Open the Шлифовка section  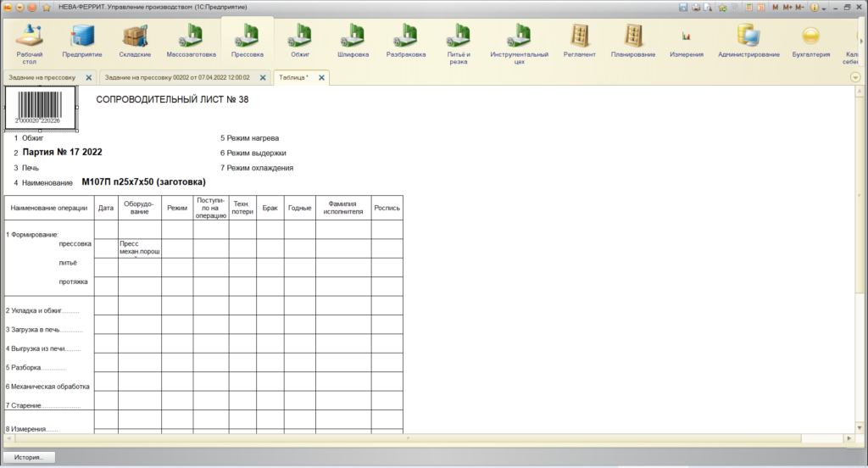coord(353,42)
